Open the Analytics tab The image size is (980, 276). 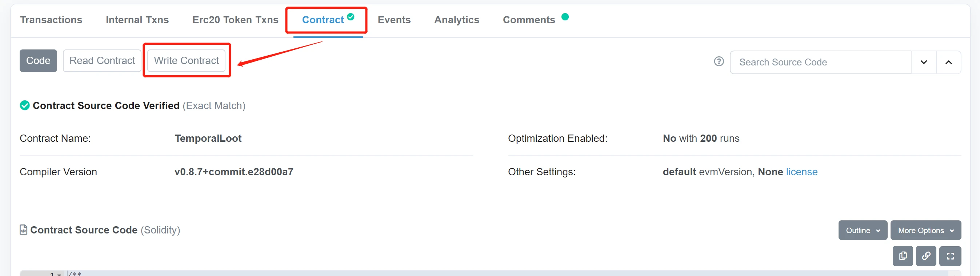pos(456,20)
